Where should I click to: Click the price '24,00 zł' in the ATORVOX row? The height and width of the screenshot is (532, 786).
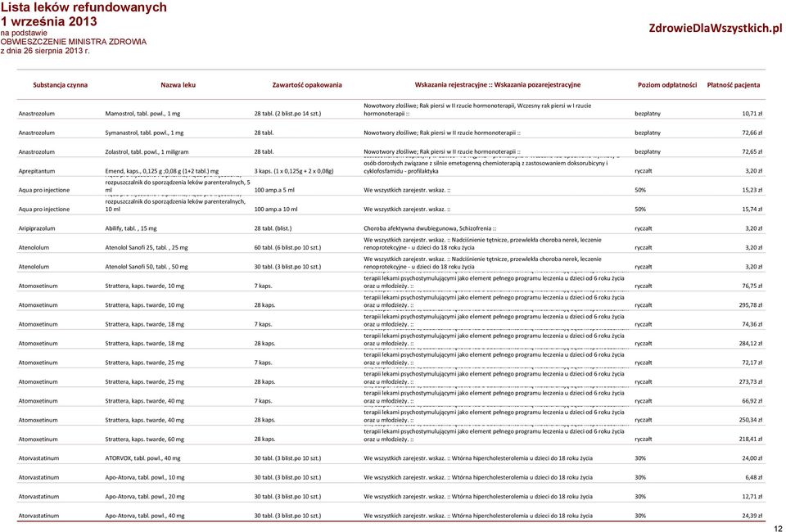tap(752, 458)
